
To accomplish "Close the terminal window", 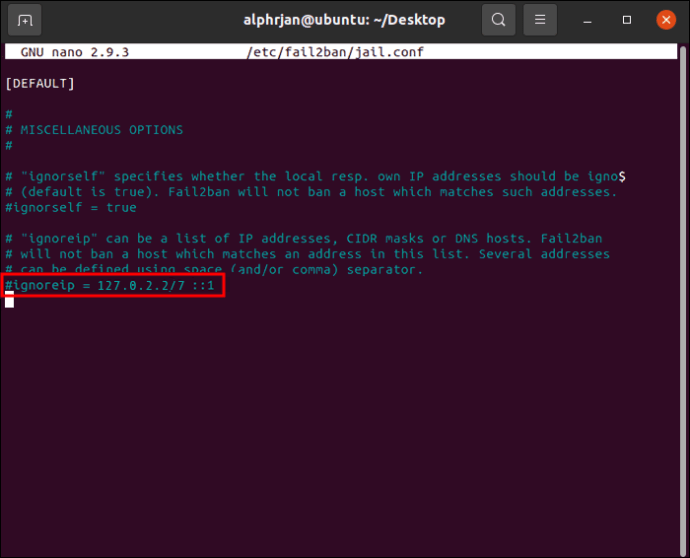I will point(666,20).
